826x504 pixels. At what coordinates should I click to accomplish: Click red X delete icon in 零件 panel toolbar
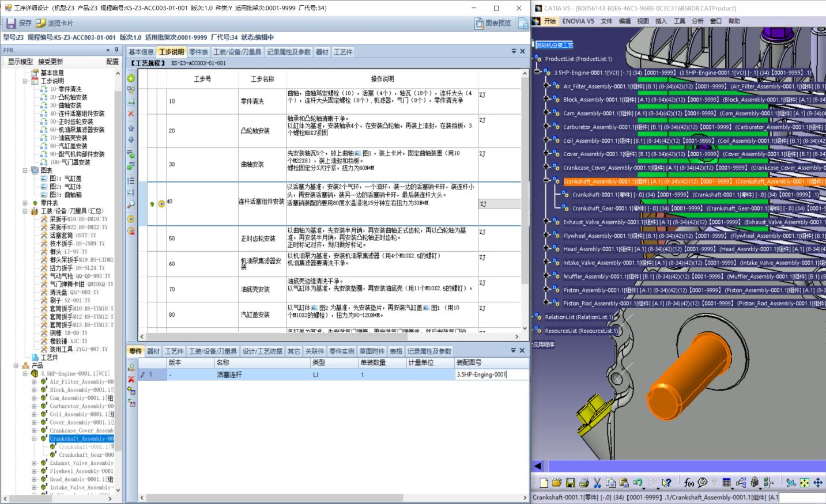(x=131, y=379)
